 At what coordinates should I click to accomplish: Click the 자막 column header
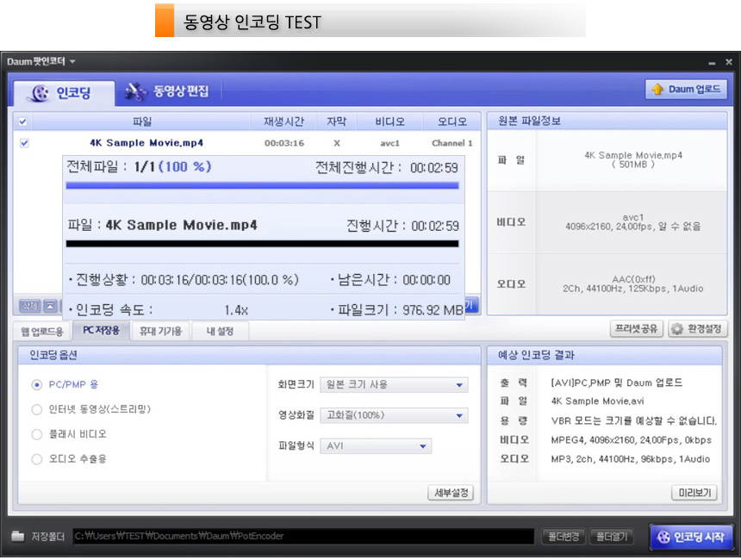click(x=337, y=121)
